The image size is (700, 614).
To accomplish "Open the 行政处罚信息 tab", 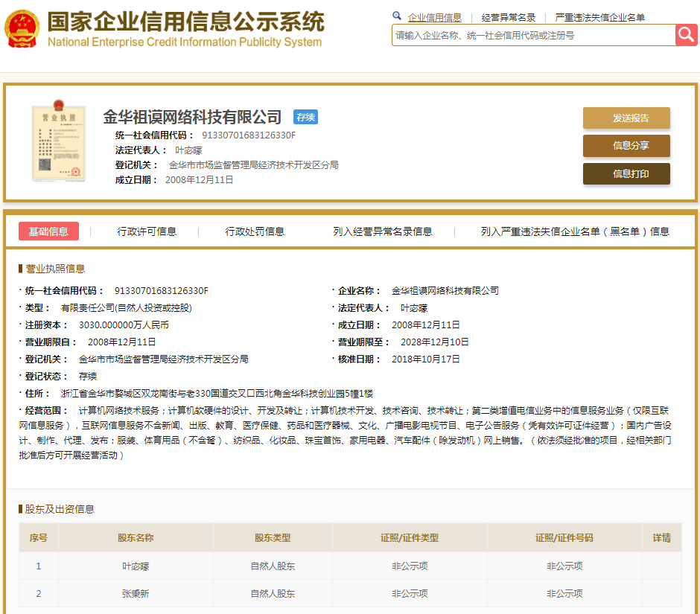I will coord(255,231).
